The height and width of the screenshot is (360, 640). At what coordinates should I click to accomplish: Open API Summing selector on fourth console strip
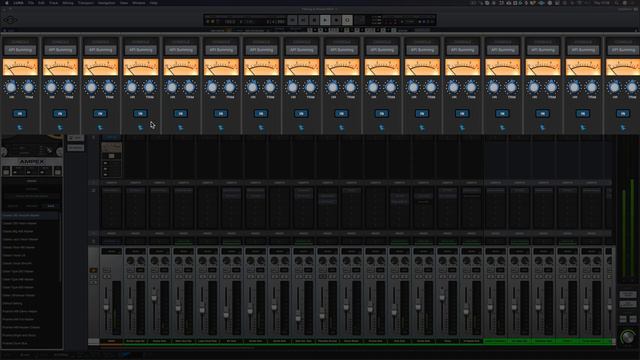141,50
